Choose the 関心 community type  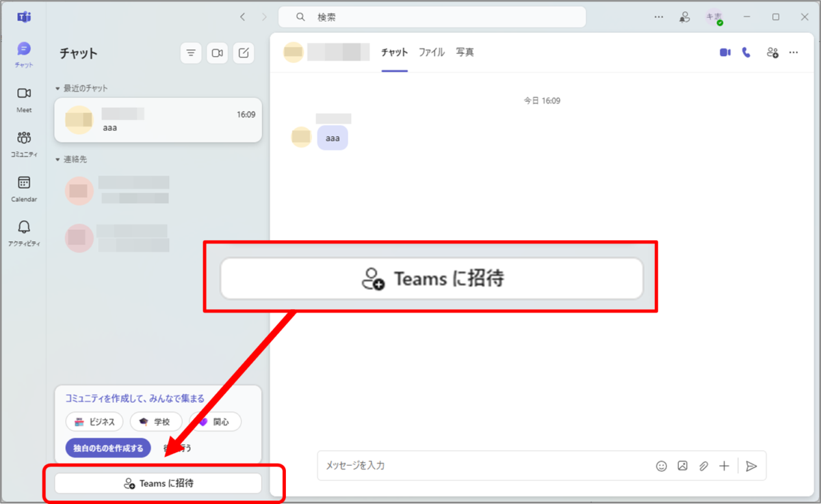click(x=215, y=422)
